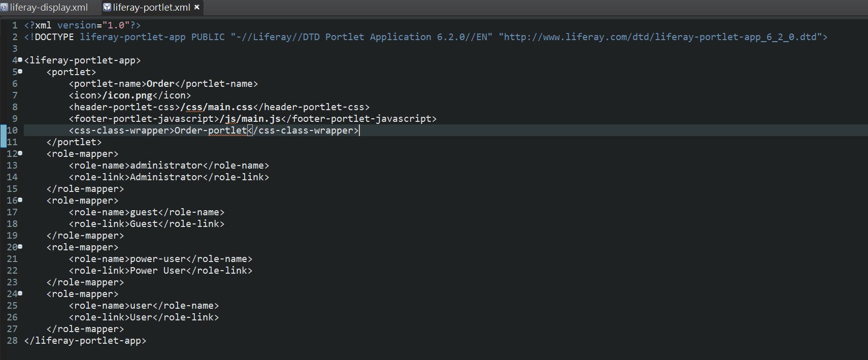Collapse the user role-mapper fold at line 24
This screenshot has height=360, width=868.
[x=20, y=293]
